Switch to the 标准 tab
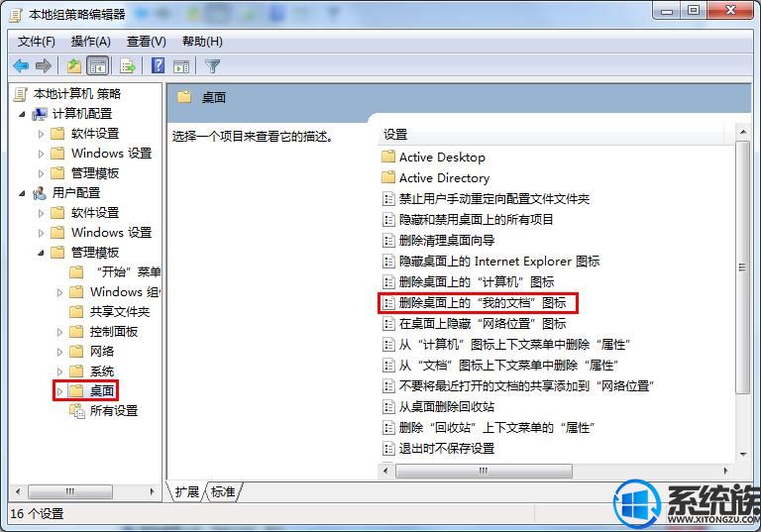The width and height of the screenshot is (761, 532). pos(223,491)
